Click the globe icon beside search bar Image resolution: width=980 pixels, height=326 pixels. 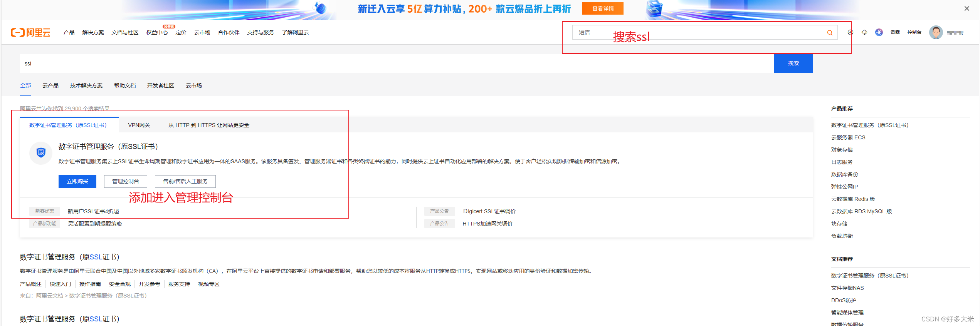click(851, 32)
